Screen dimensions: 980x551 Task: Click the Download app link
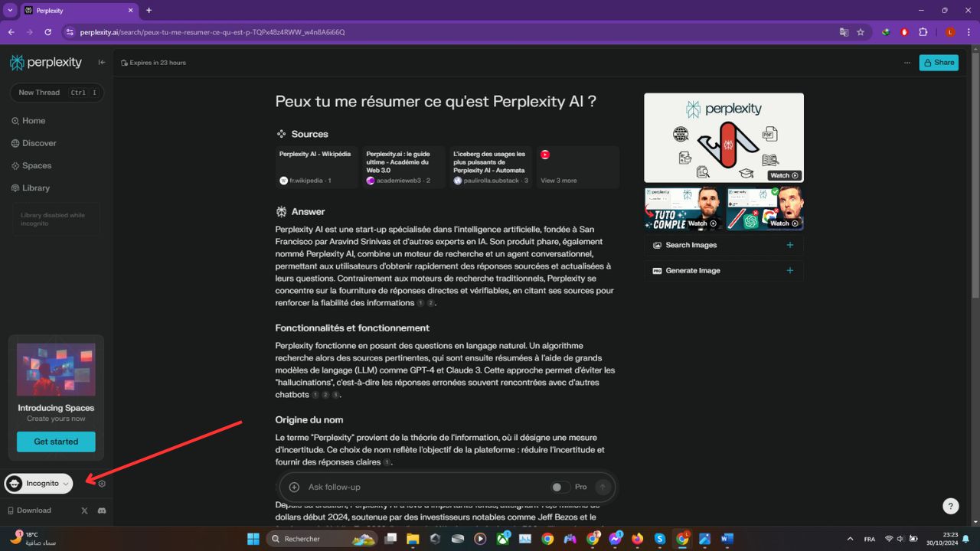pos(29,510)
